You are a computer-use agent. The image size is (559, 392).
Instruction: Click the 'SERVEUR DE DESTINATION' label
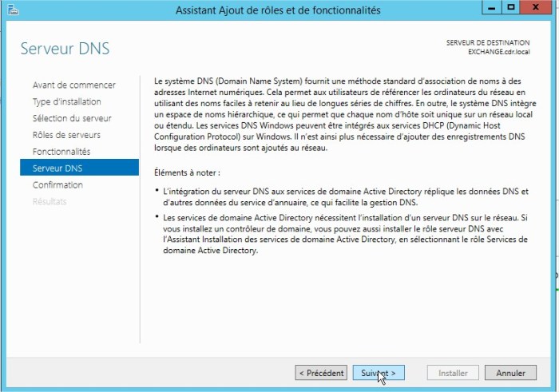pos(488,43)
